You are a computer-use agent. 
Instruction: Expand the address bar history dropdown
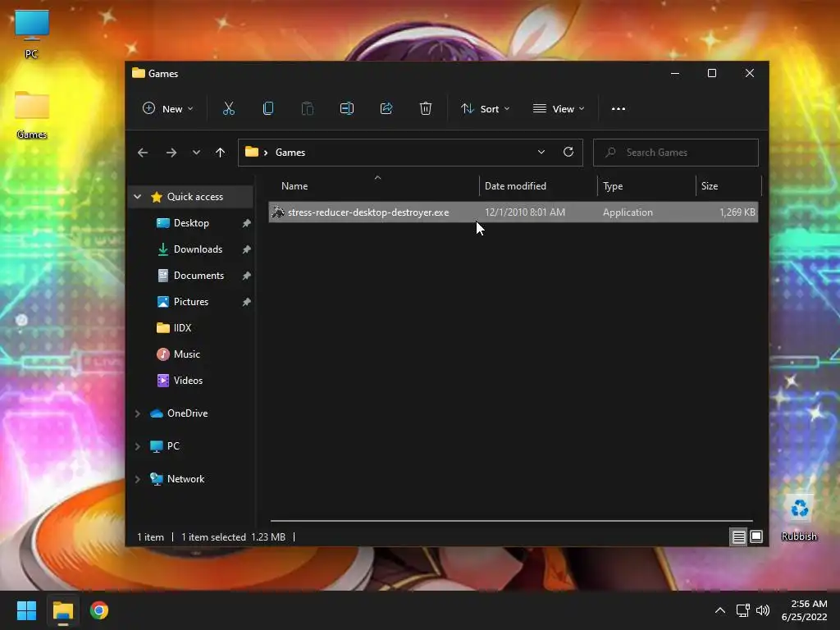pyautogui.click(x=541, y=152)
